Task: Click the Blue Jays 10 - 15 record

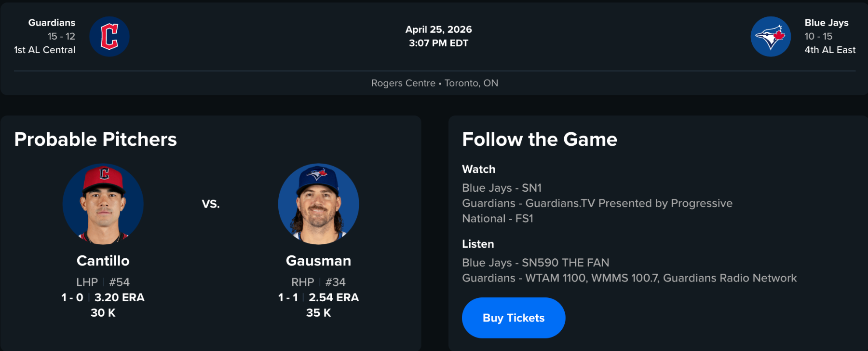Action: (x=818, y=36)
